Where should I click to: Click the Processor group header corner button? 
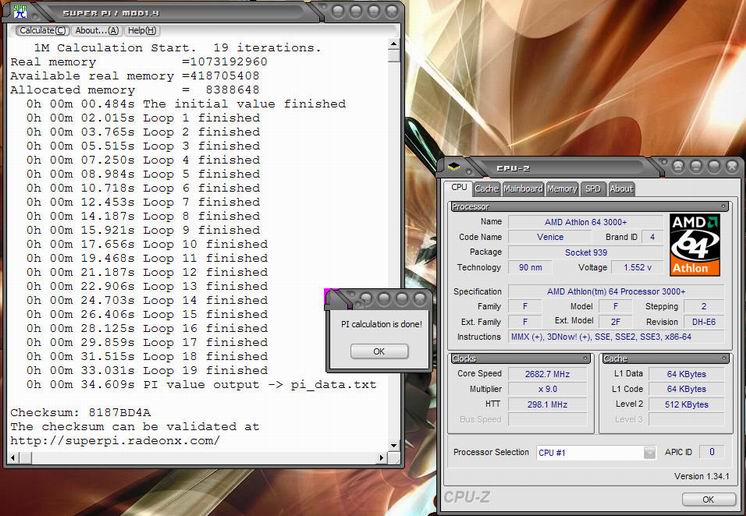[x=724, y=206]
